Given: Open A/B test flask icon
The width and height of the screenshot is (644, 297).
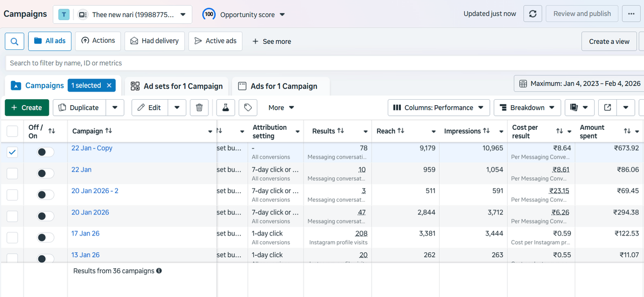Looking at the screenshot, I should 226,107.
